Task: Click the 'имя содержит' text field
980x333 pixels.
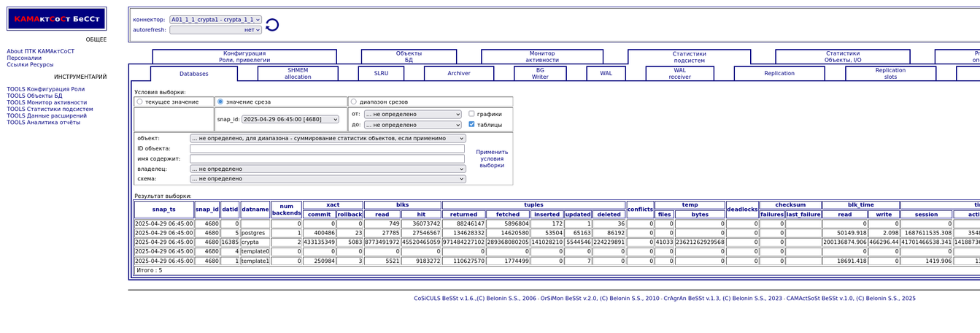Action: [327, 158]
